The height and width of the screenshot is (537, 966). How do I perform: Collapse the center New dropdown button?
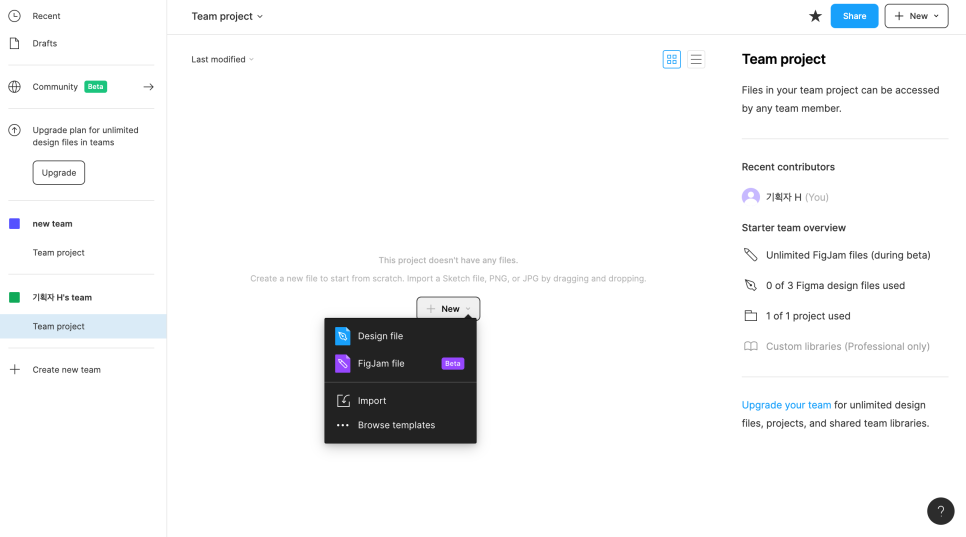coord(448,309)
